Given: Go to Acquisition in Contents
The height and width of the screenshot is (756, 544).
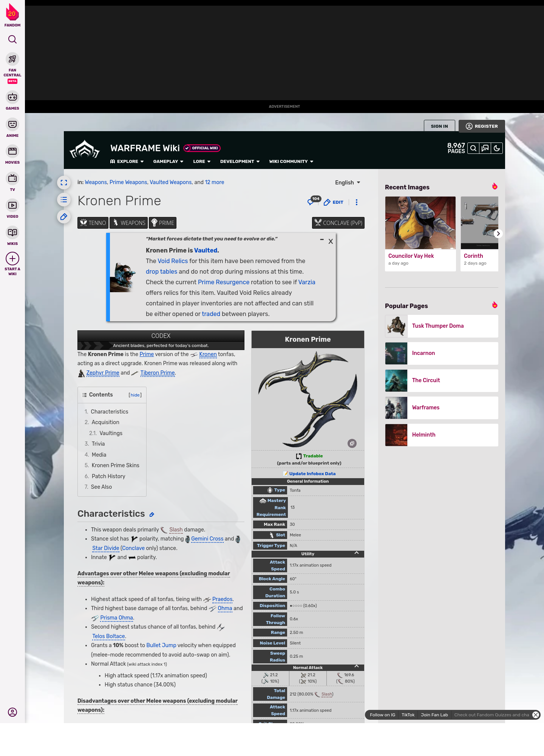Looking at the screenshot, I should pyautogui.click(x=105, y=422).
